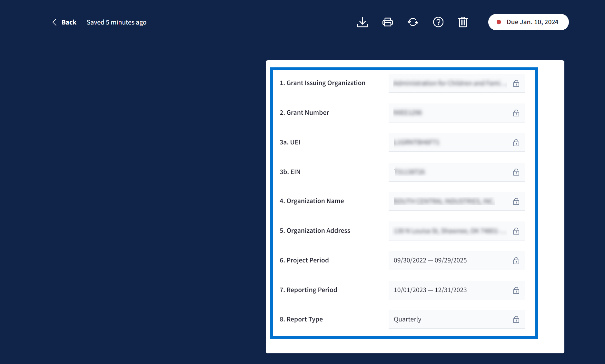Click the Grant Number input field
This screenshot has height=364, width=605.
tap(448, 113)
